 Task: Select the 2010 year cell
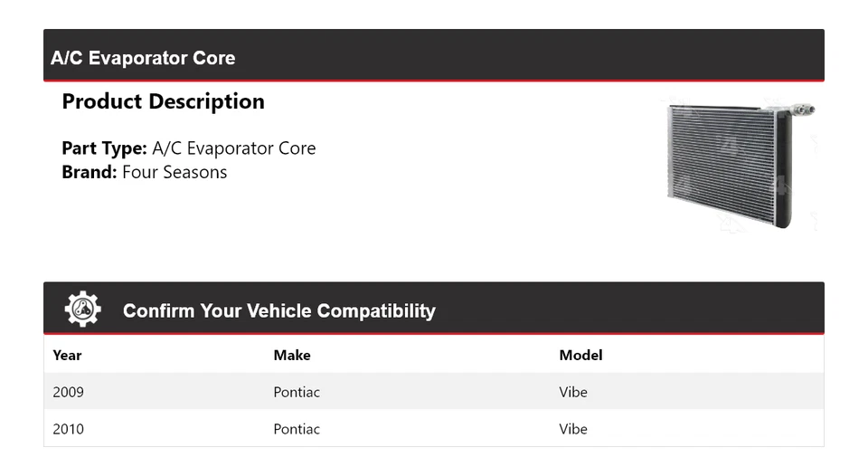(x=69, y=429)
